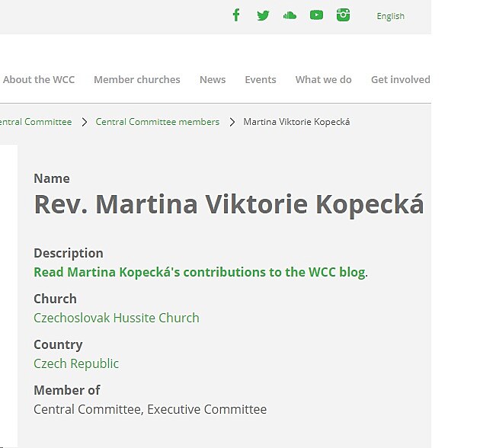The image size is (480, 448).
Task: Go to the News menu item
Action: point(213,79)
